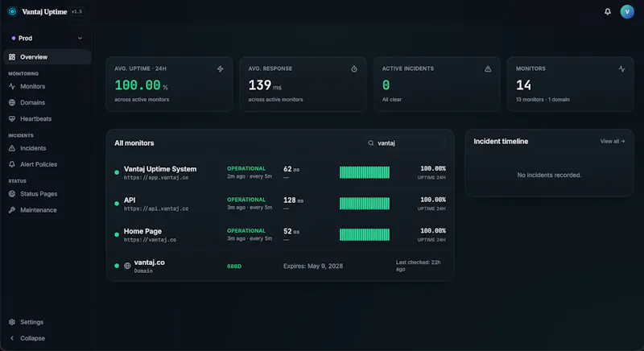Image resolution: width=644 pixels, height=351 pixels.
Task: Click the Heartbeats heart icon
Action: click(12, 118)
